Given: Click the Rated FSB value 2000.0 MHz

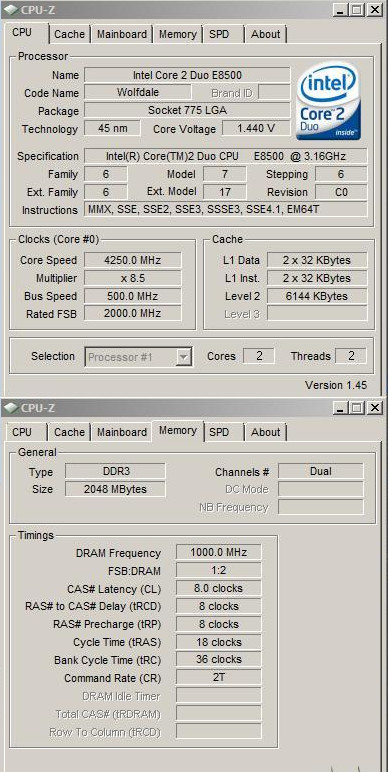Looking at the screenshot, I should 133,313.
